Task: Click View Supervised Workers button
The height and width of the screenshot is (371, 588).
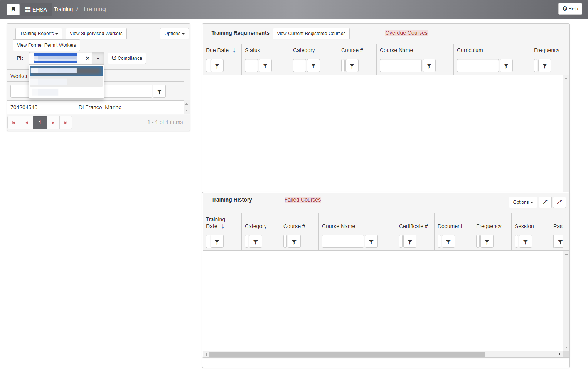Action: tap(96, 34)
